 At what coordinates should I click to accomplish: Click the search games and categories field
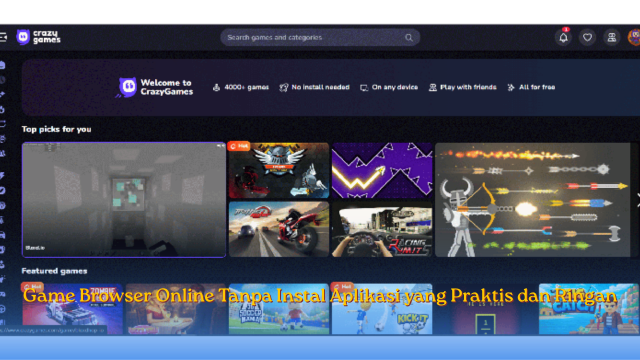point(320,38)
